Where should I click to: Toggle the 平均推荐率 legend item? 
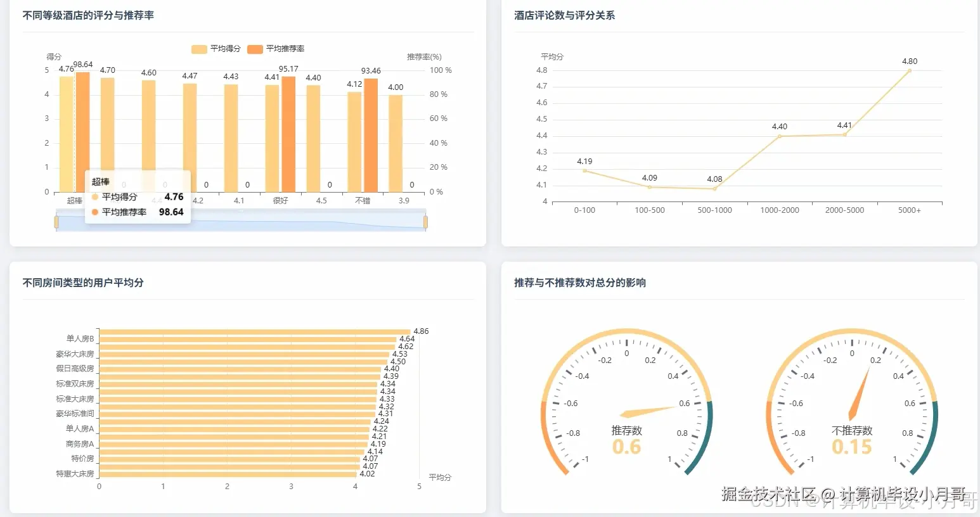[276, 49]
